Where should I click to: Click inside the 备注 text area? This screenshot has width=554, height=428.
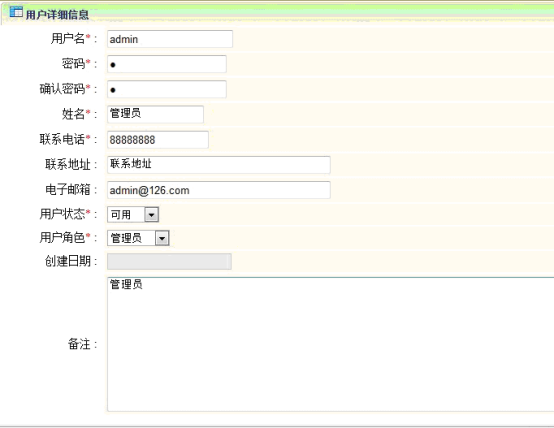coord(330,344)
